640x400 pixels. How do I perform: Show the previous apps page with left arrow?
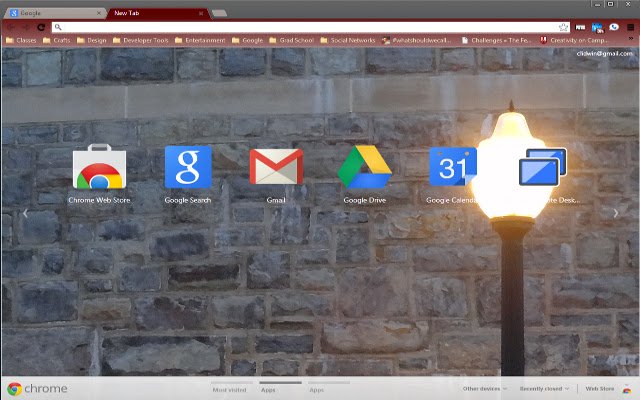coord(25,213)
